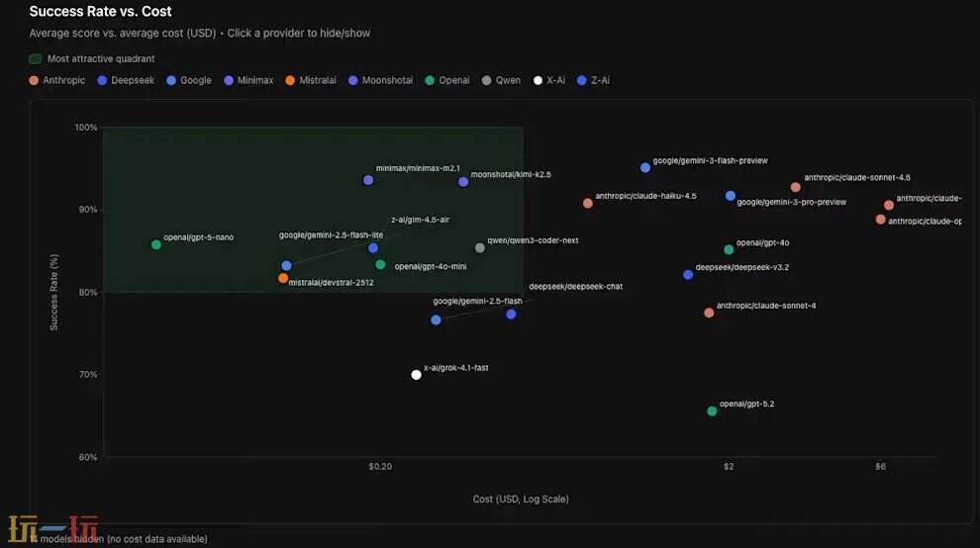Select the deepseek/deepseek-v3.2 data point
980x548 pixels.
pos(688,274)
